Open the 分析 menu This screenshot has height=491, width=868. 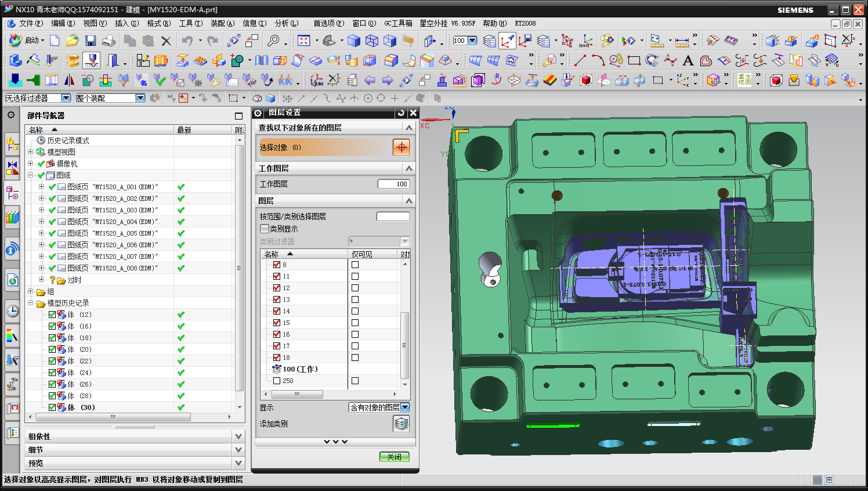tap(286, 23)
